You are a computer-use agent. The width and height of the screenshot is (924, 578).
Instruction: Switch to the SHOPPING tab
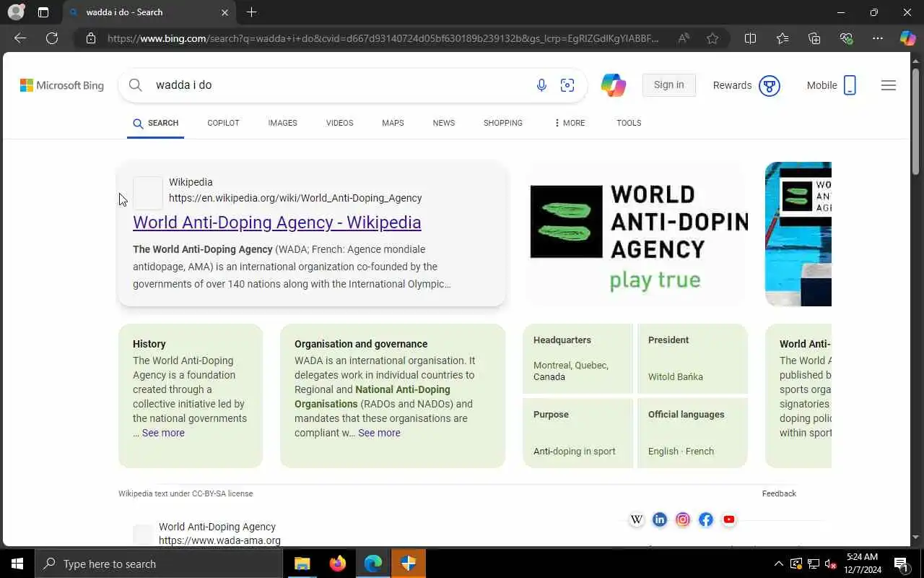tap(503, 123)
